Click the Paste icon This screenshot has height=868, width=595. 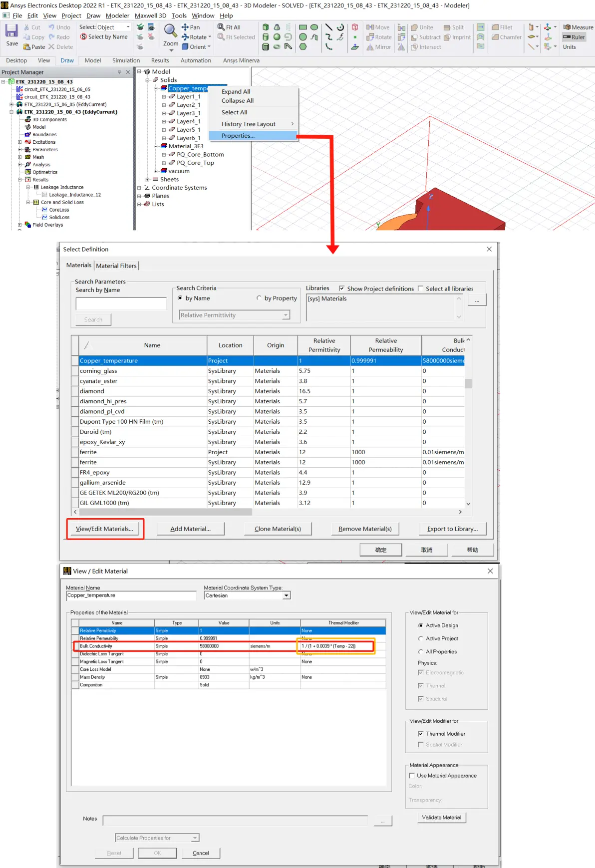[27, 47]
